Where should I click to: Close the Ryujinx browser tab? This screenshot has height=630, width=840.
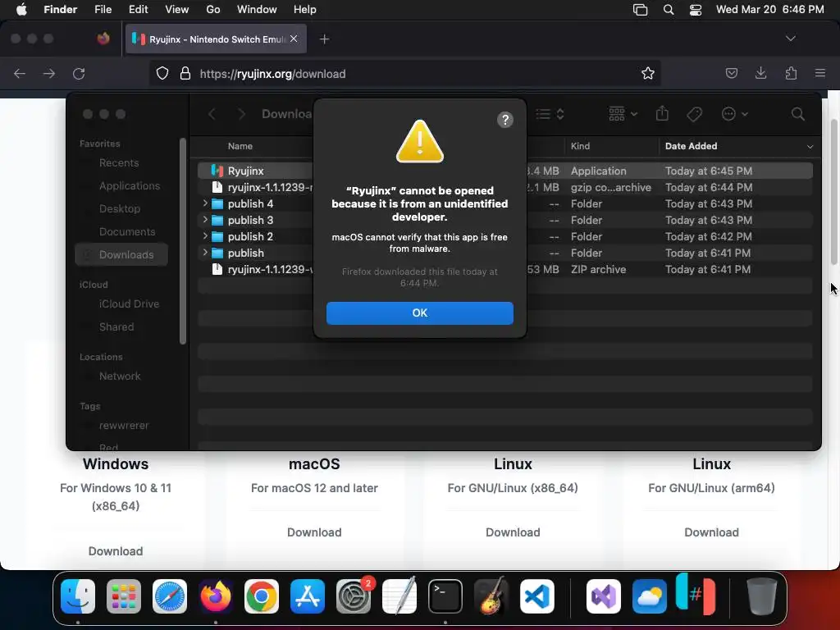pos(294,39)
